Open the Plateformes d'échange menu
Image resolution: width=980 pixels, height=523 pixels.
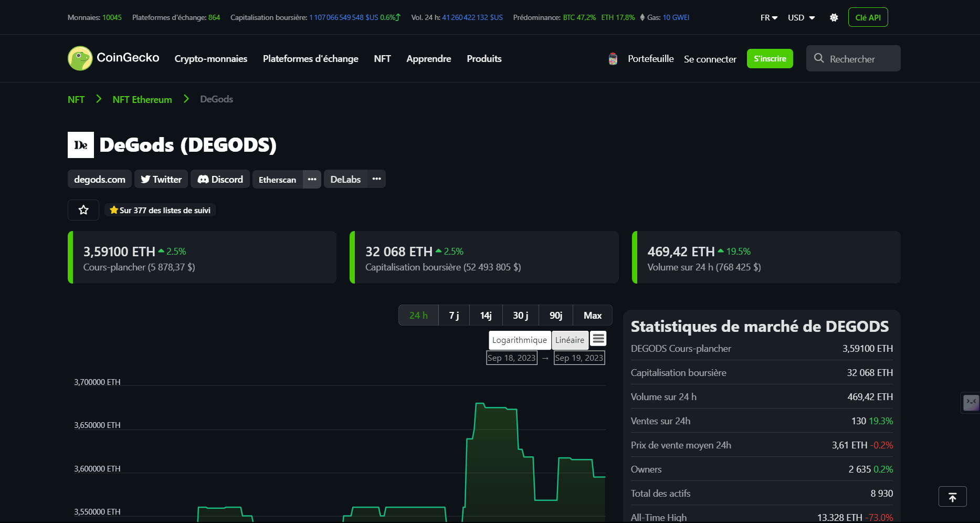pyautogui.click(x=311, y=59)
